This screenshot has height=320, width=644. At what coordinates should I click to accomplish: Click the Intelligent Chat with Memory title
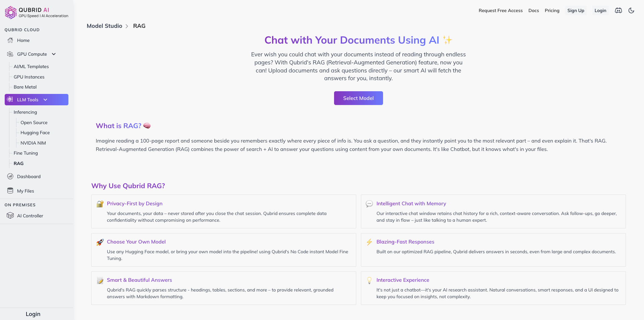[411, 203]
